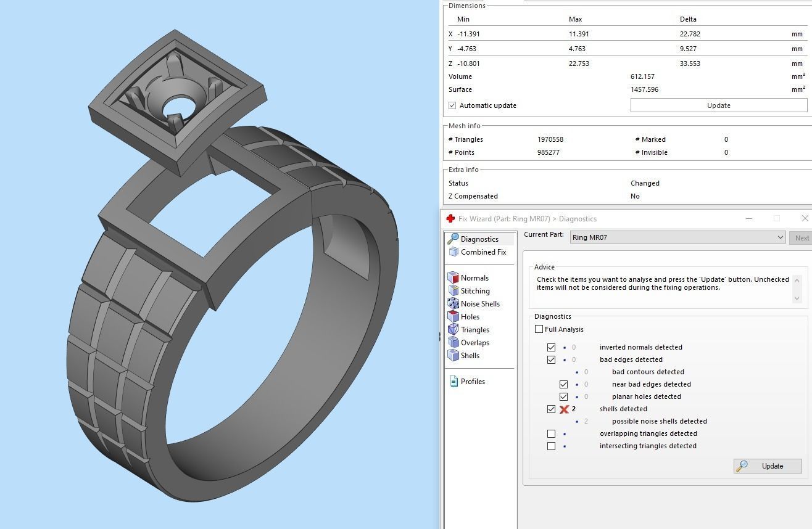
Task: Click the Status value Changed
Action: 645,183
